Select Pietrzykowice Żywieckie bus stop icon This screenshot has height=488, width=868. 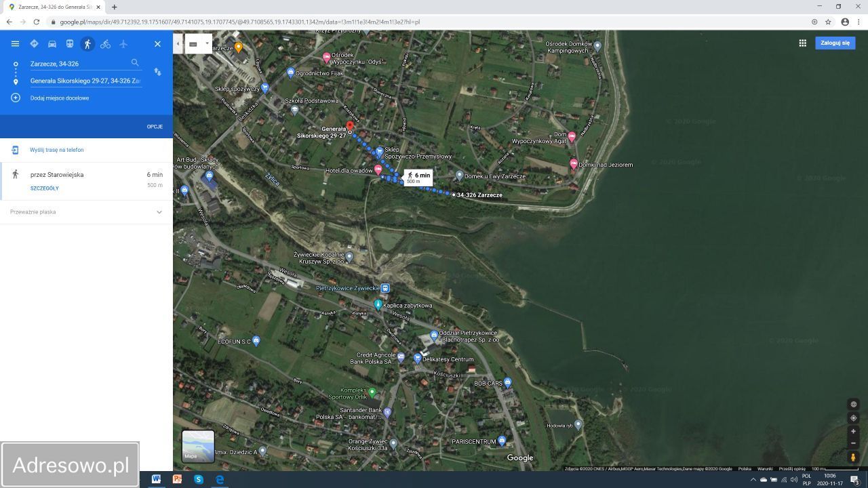pos(385,288)
